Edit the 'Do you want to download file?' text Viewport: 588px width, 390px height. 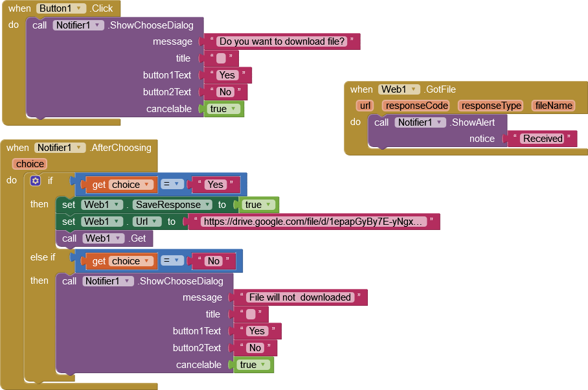click(x=282, y=41)
